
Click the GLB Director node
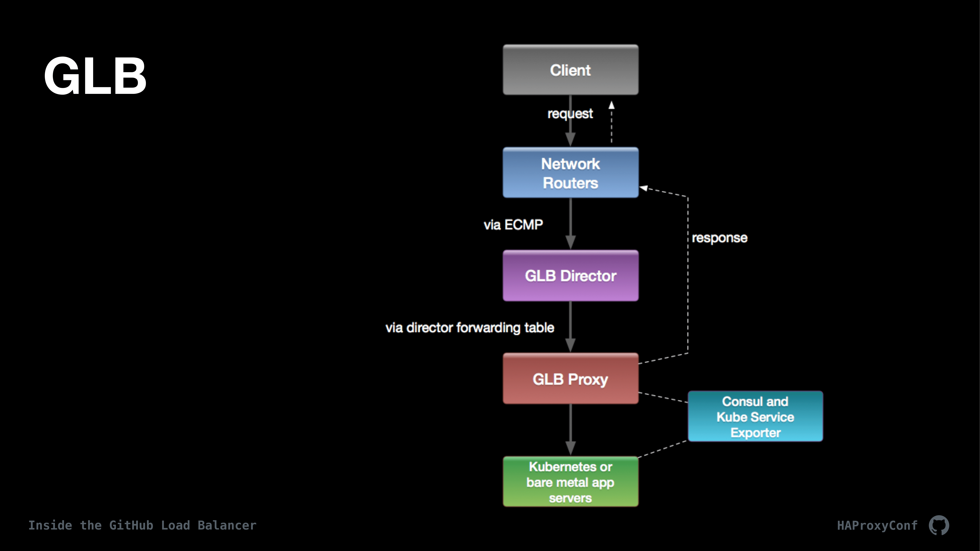click(x=570, y=275)
